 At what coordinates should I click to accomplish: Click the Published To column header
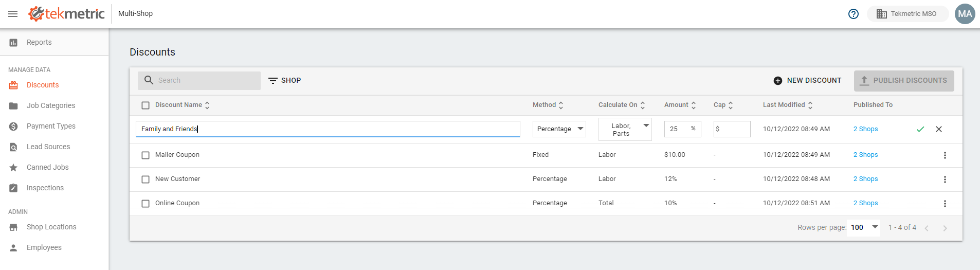873,105
